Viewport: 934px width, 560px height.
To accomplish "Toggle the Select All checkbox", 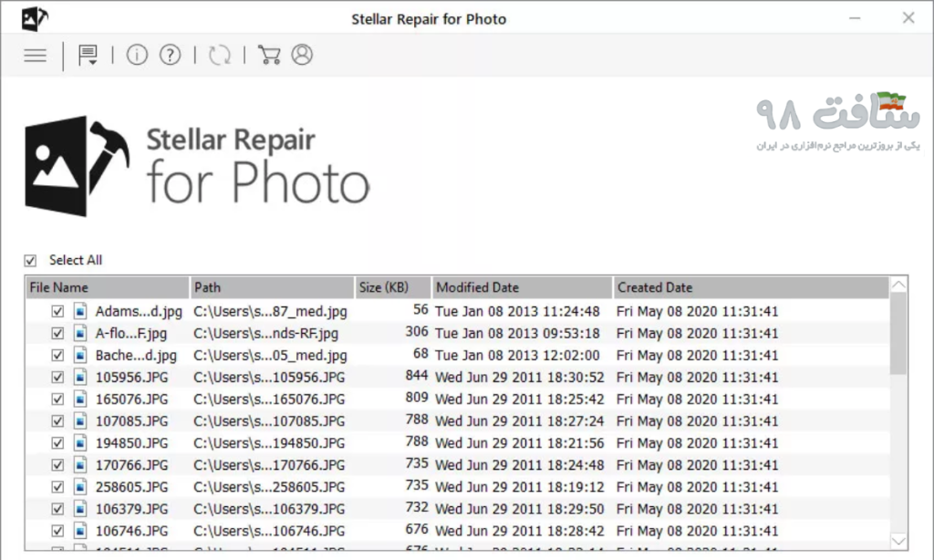I will click(x=31, y=260).
